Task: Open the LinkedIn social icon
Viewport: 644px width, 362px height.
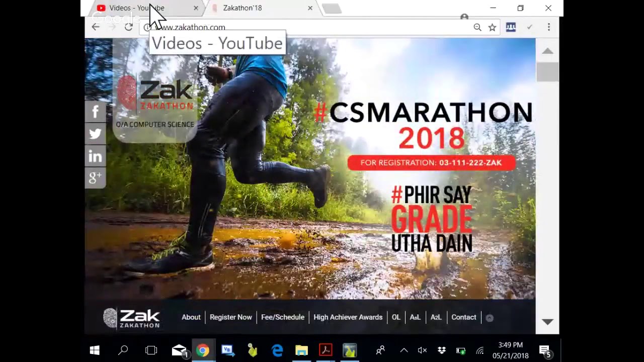Action: click(x=95, y=156)
